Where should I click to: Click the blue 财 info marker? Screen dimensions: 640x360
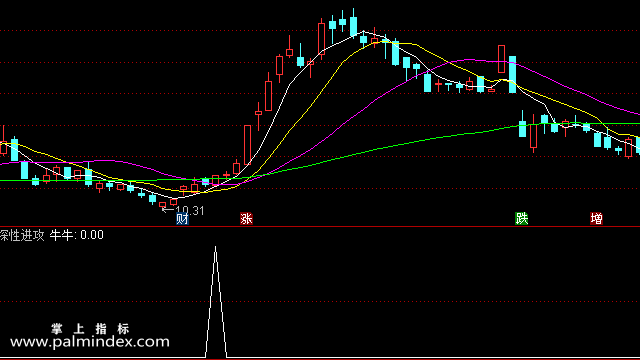click(x=182, y=219)
